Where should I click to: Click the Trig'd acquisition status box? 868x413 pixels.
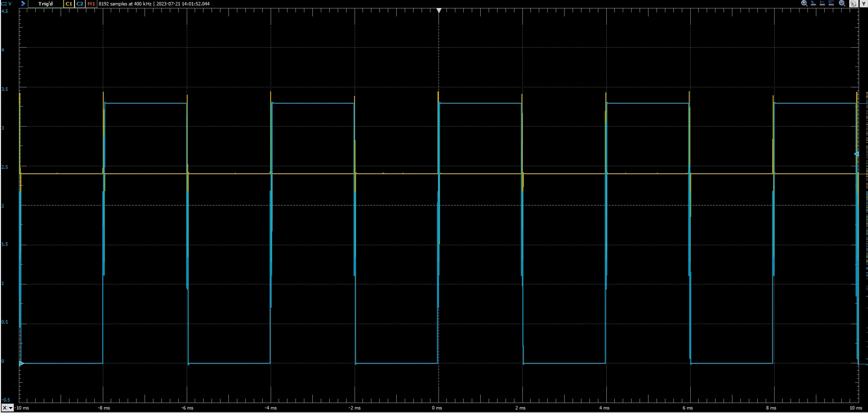45,3
